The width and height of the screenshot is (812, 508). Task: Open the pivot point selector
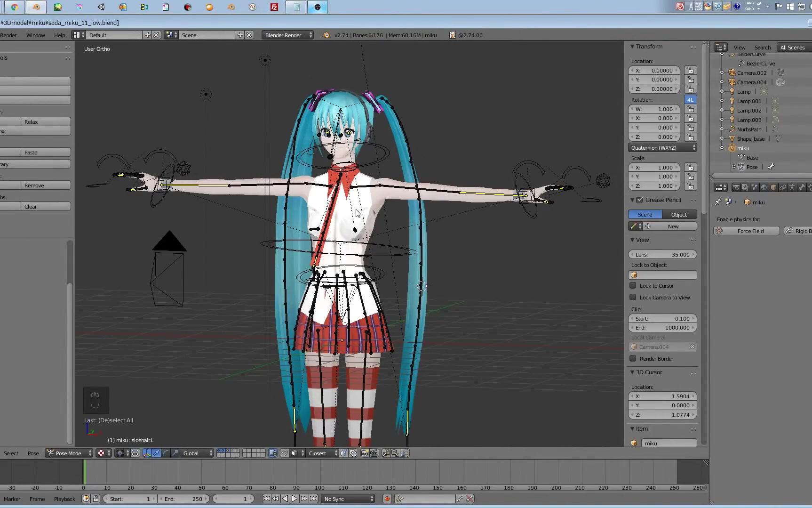122,453
